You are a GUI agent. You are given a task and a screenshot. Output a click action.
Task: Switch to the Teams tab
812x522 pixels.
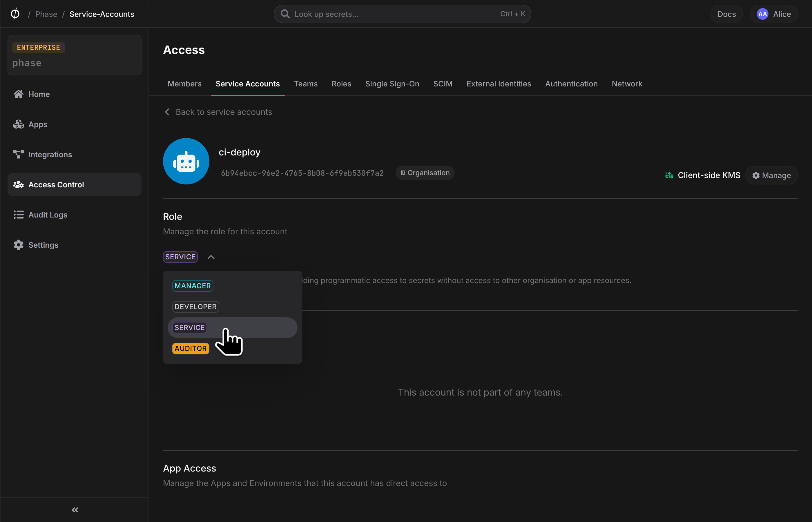[306, 84]
